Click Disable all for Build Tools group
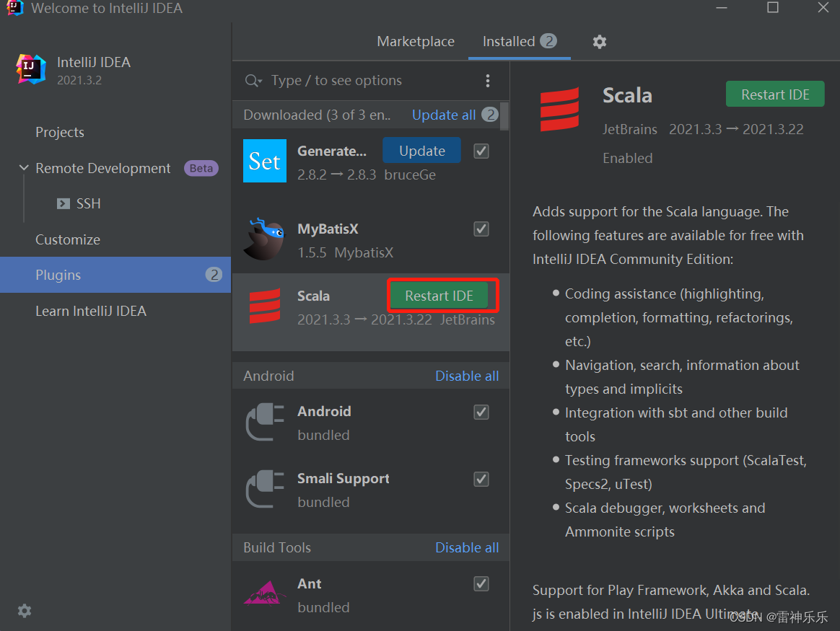Image resolution: width=840 pixels, height=631 pixels. tap(467, 547)
